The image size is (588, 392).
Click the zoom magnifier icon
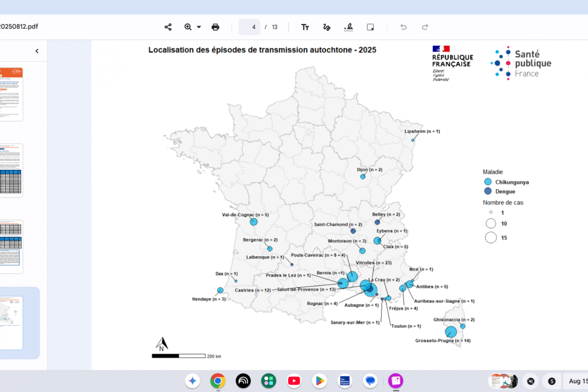tap(188, 27)
